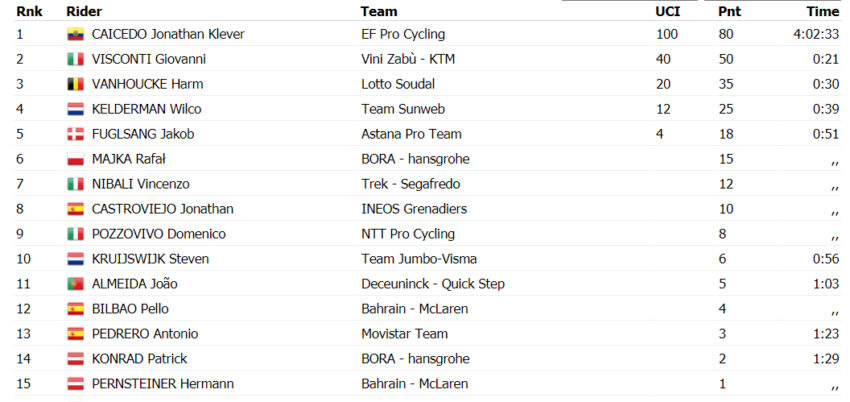Open Deceuninck - Quick Step team
850x402 pixels.
(x=433, y=284)
